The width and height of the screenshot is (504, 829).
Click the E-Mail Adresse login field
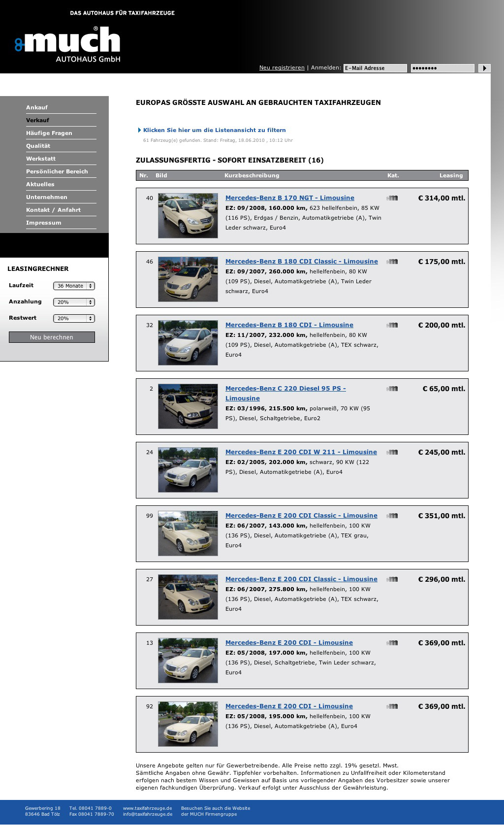pos(375,68)
